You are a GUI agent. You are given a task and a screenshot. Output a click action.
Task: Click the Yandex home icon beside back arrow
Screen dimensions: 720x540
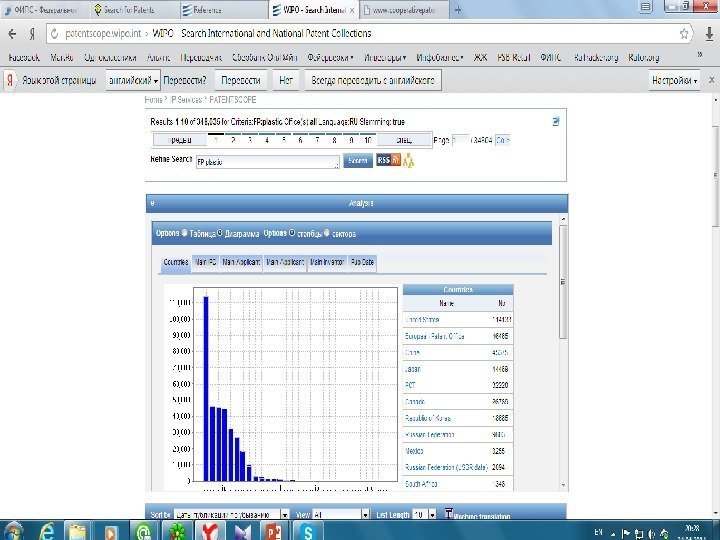[x=32, y=34]
